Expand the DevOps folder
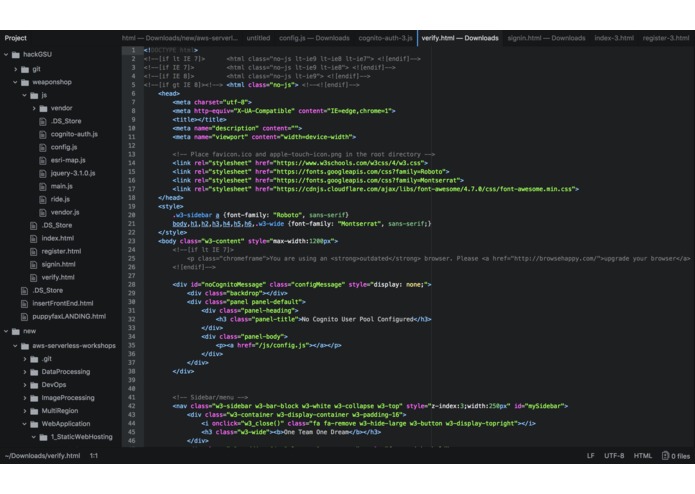 [25, 385]
